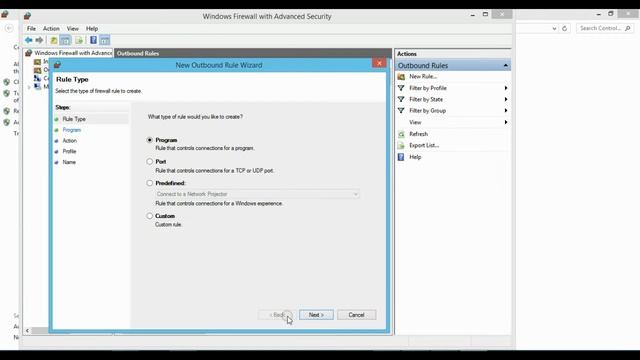Click the Help icon in Actions pane
The height and width of the screenshot is (360, 640).
click(x=401, y=157)
